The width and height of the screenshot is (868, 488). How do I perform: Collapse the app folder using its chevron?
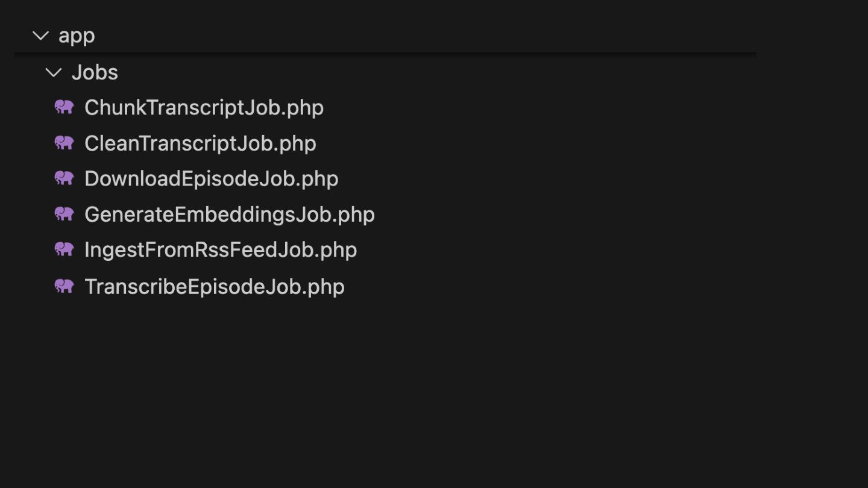pos(40,36)
